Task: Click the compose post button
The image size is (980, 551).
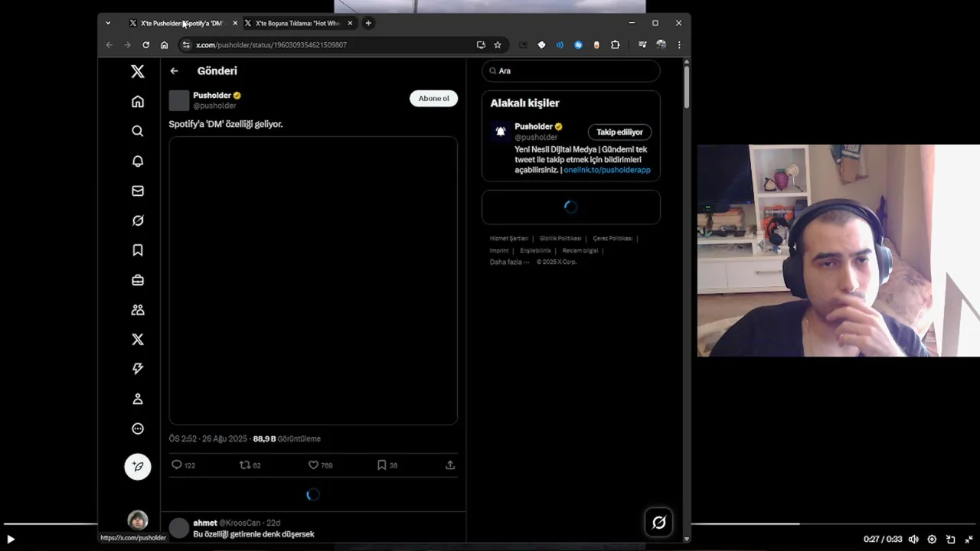Action: pos(138,466)
